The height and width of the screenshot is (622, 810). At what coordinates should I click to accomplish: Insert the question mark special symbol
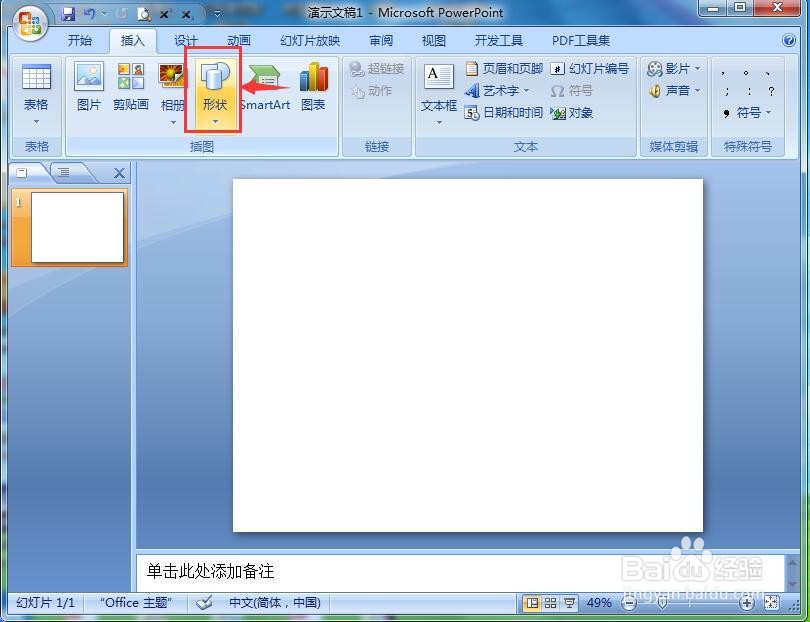click(x=771, y=92)
